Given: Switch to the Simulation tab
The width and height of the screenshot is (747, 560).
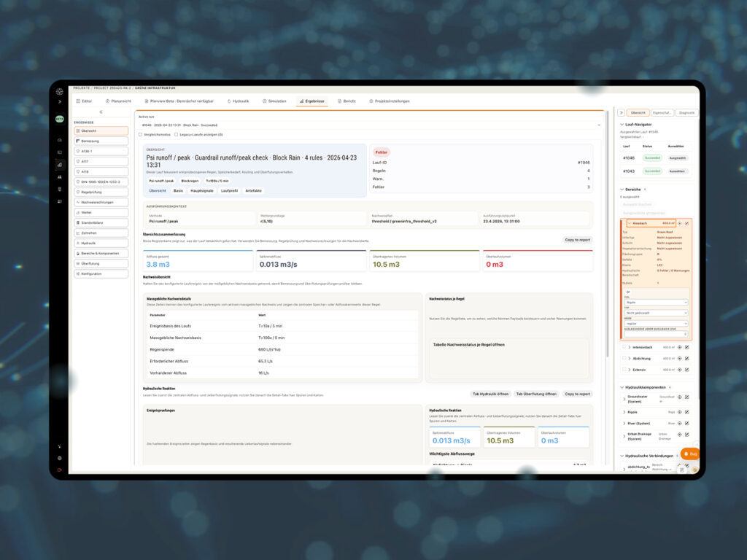Looking at the screenshot, I should coord(274,101).
